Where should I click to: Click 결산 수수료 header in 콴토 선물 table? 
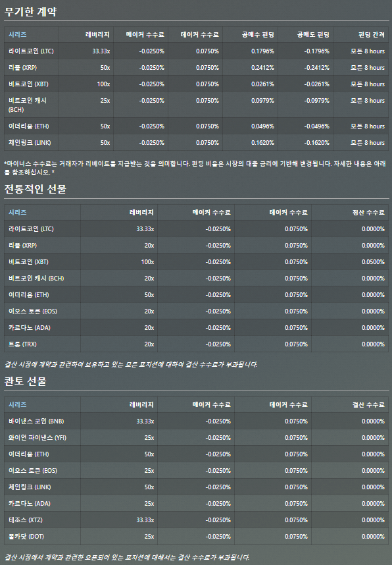(x=368, y=404)
